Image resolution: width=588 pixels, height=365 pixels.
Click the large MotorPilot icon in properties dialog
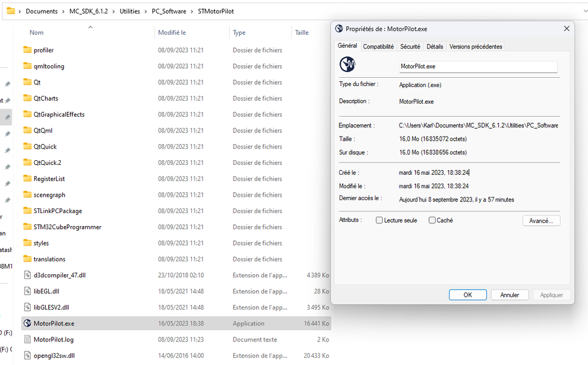(347, 65)
